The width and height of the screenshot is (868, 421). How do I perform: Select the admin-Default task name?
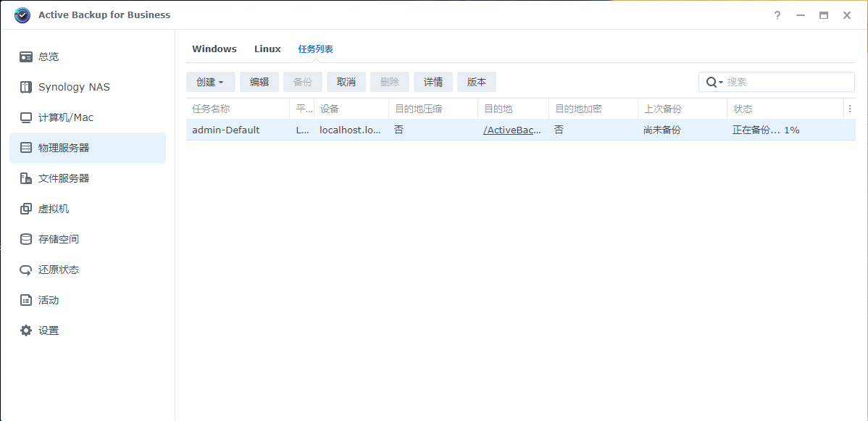[226, 130]
